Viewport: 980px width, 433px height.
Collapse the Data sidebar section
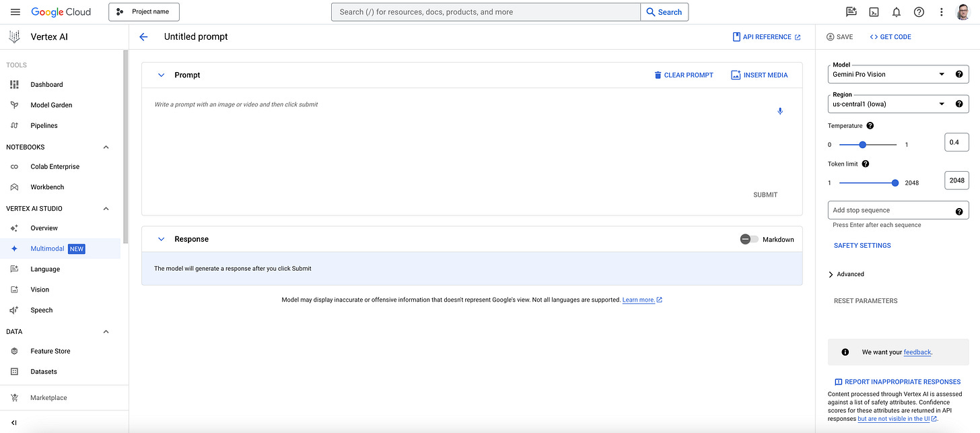coord(106,331)
